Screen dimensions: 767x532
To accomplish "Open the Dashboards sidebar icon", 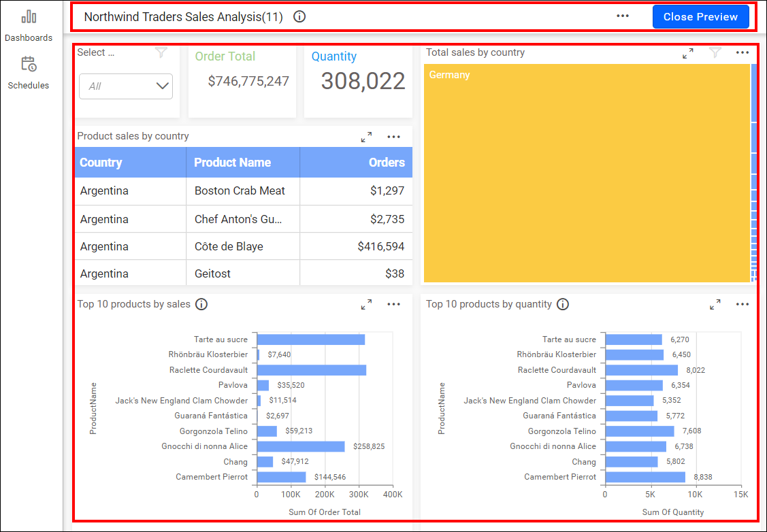I will [29, 18].
